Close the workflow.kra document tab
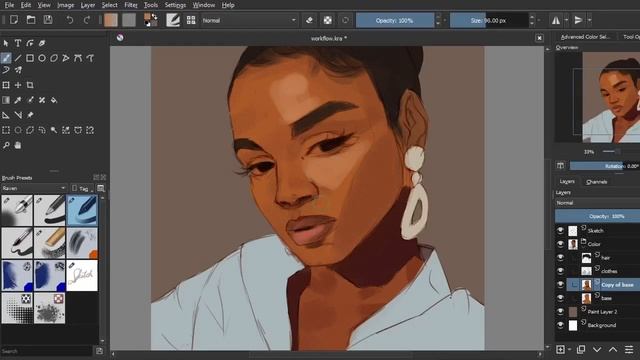 pyautogui.click(x=539, y=38)
